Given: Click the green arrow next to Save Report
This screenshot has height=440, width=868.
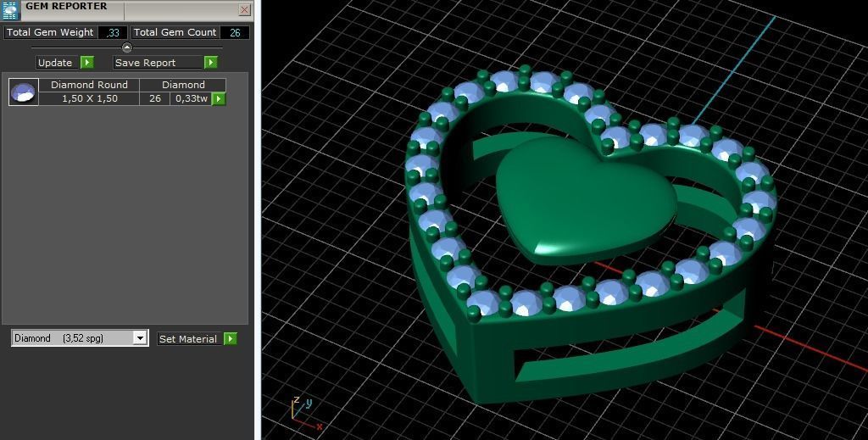Looking at the screenshot, I should coord(211,63).
